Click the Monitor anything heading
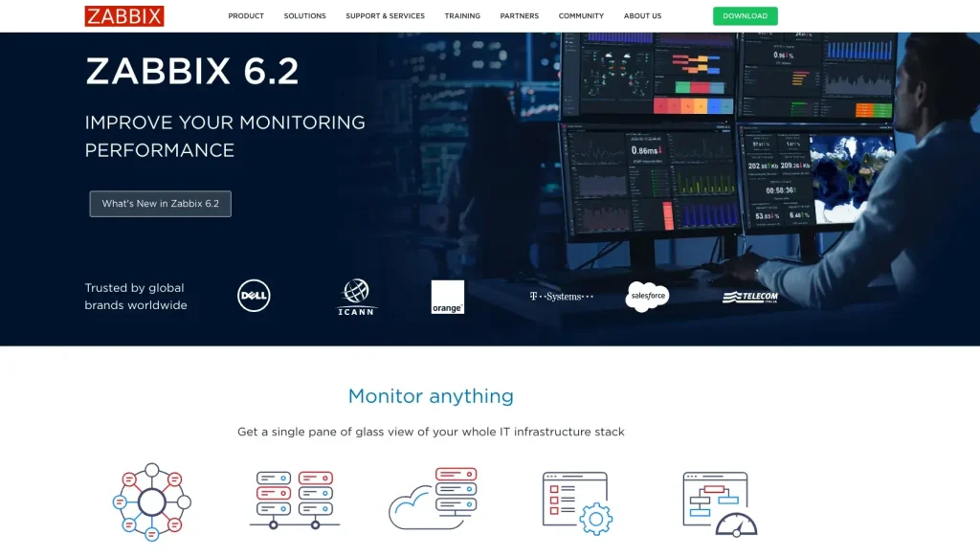Screen dimensions: 980x557 click(431, 396)
